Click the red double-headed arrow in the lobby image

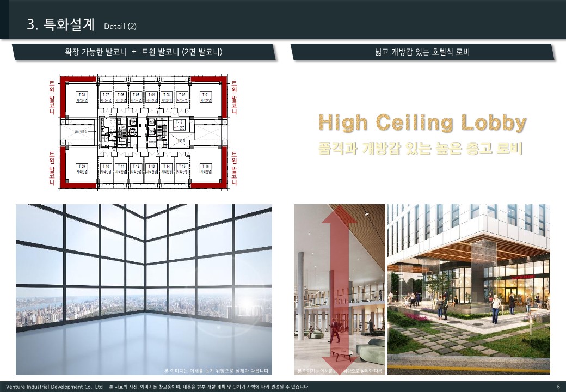(339, 289)
